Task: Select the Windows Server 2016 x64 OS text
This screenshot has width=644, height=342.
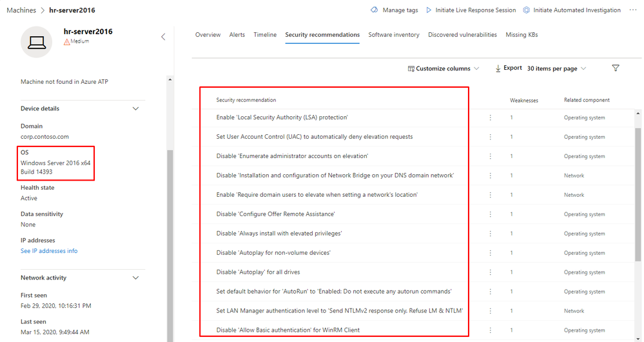Action: [x=55, y=163]
